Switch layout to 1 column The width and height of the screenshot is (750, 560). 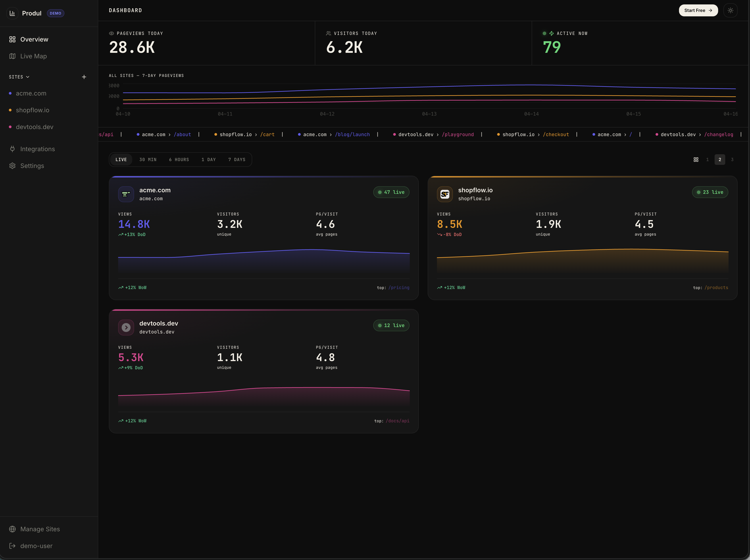(707, 160)
